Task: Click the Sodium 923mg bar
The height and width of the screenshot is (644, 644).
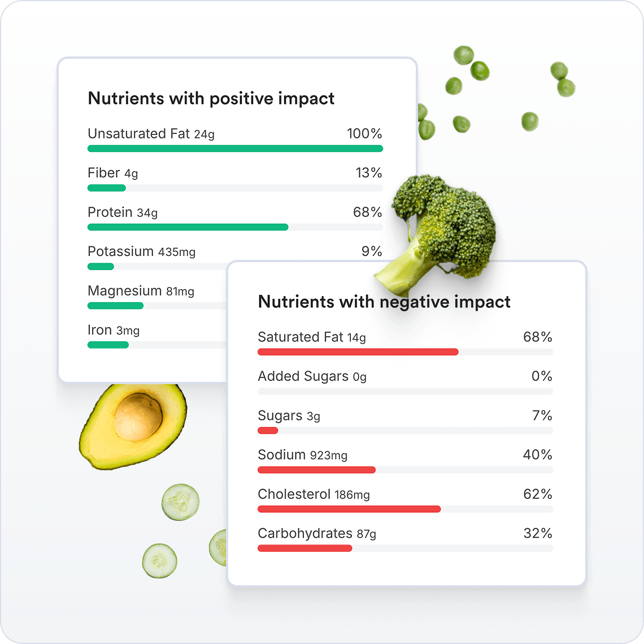Action: (x=316, y=470)
